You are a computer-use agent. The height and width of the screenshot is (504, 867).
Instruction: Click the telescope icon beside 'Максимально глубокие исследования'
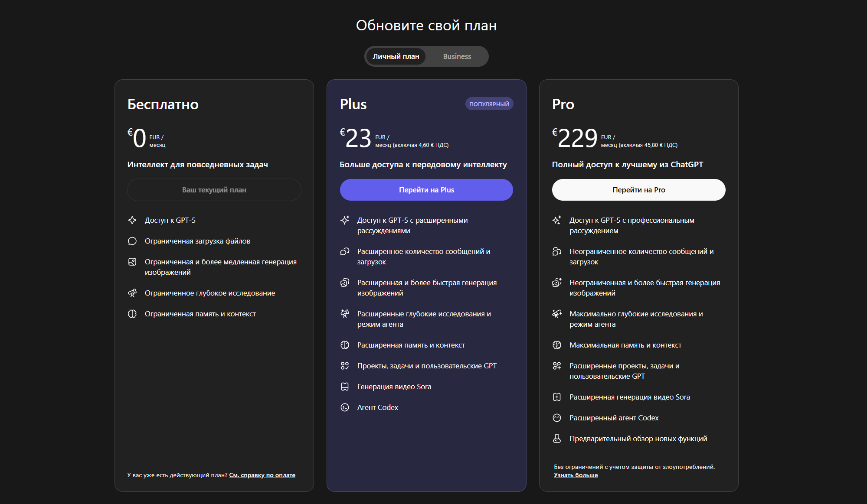click(557, 314)
